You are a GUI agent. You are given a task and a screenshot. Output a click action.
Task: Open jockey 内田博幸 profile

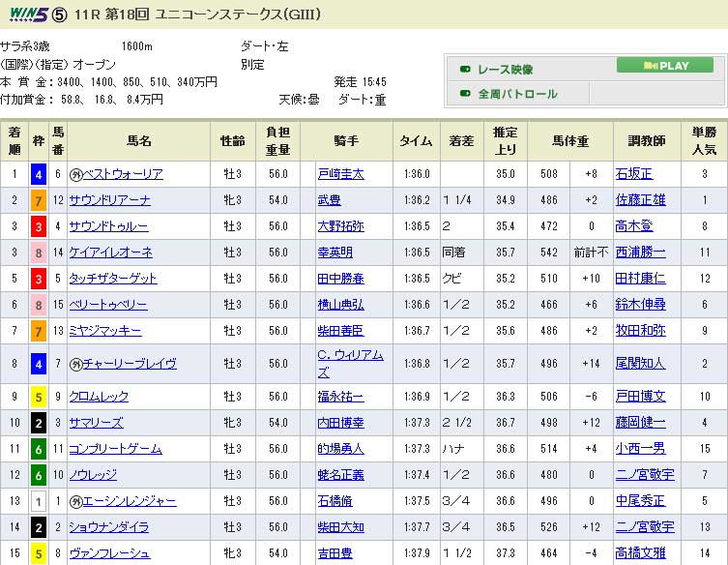pyautogui.click(x=340, y=423)
